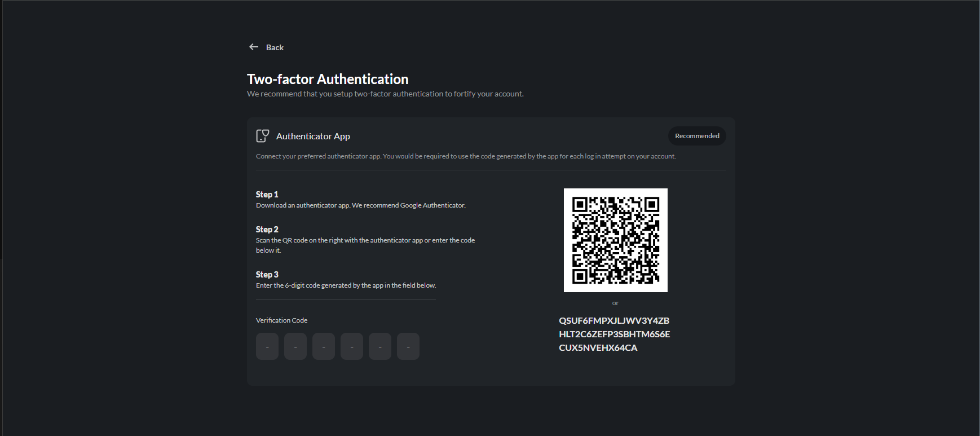Screen dimensions: 980x436
Task: Click the back arrow icon
Action: 254,47
